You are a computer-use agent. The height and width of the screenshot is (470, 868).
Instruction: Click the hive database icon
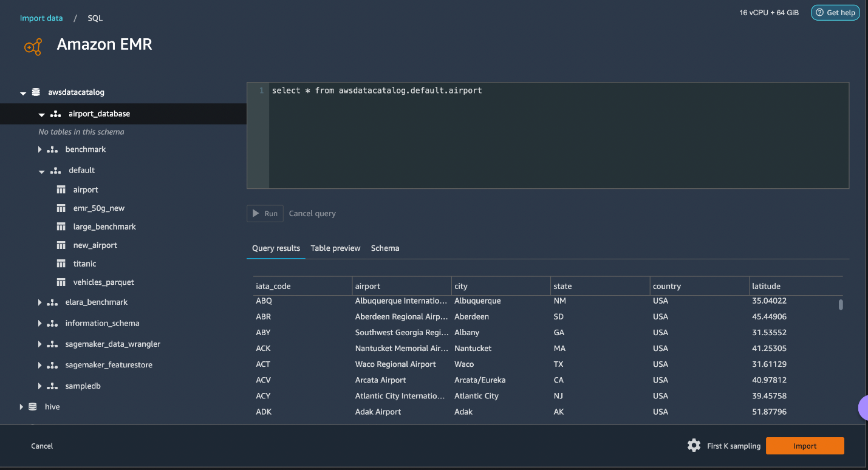33,407
